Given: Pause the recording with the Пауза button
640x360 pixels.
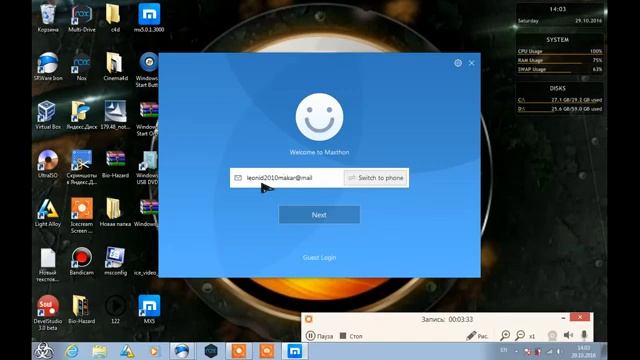Looking at the screenshot, I should click(x=320, y=336).
